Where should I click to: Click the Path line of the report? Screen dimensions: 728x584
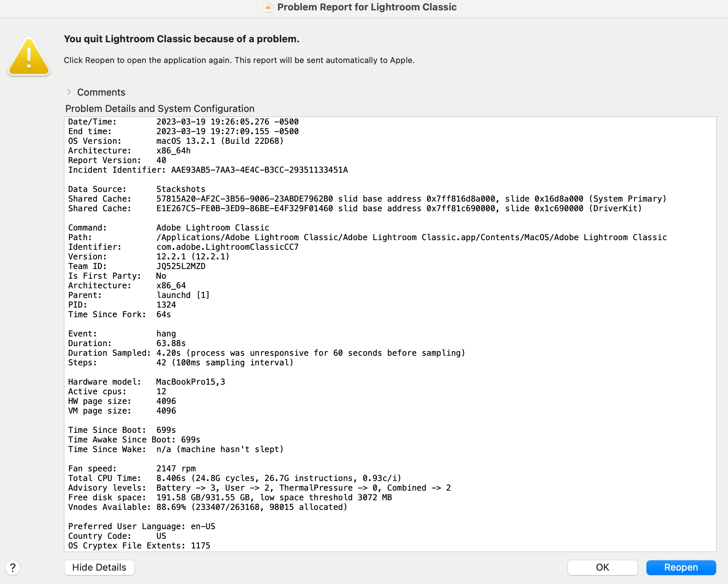click(x=367, y=237)
